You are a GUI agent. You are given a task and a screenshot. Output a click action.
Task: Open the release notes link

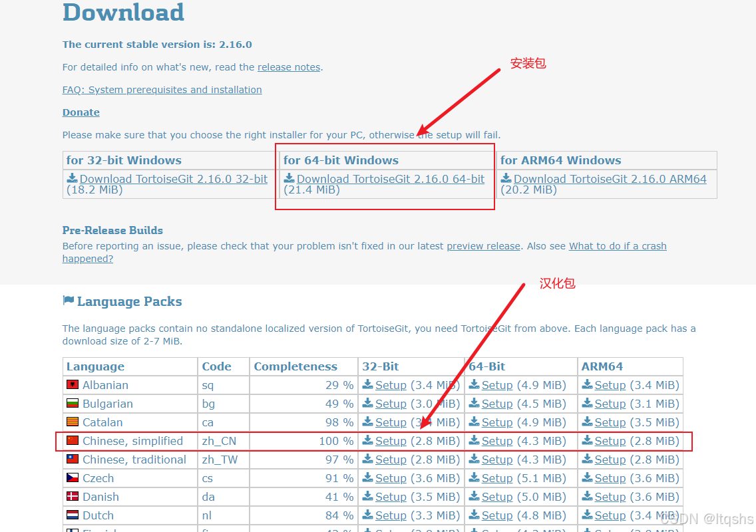pos(289,67)
